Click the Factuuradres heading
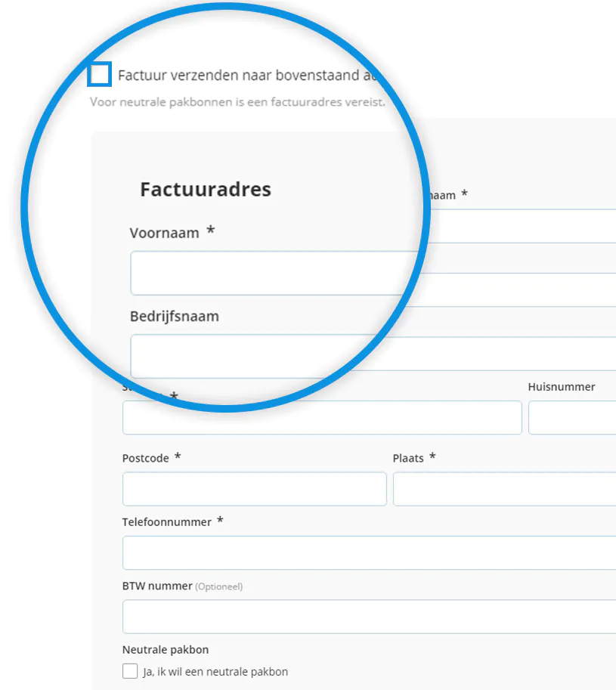The height and width of the screenshot is (690, 616). point(206,189)
